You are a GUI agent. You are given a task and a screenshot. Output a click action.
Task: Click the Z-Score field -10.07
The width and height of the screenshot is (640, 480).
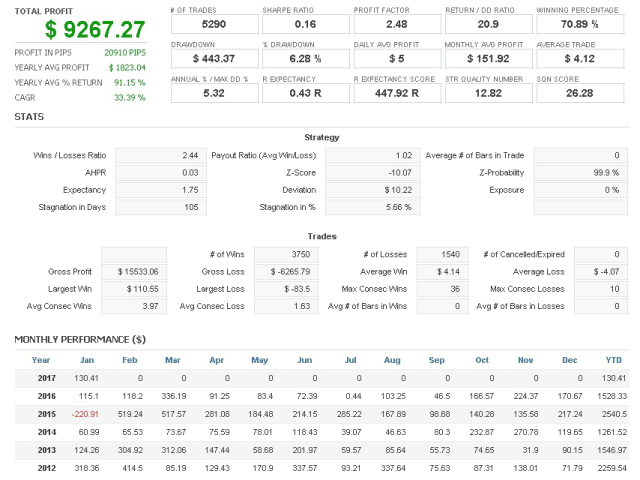tap(373, 173)
